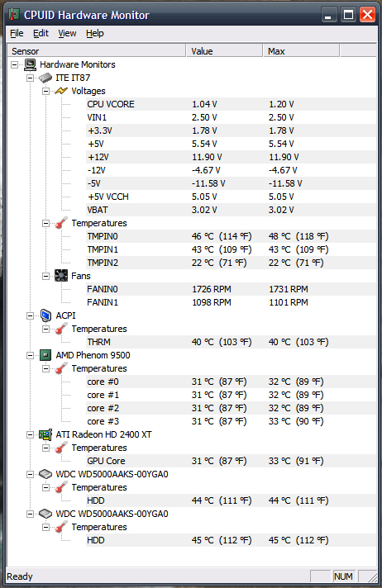Collapse the AMD Phenom 9500 node

30,355
